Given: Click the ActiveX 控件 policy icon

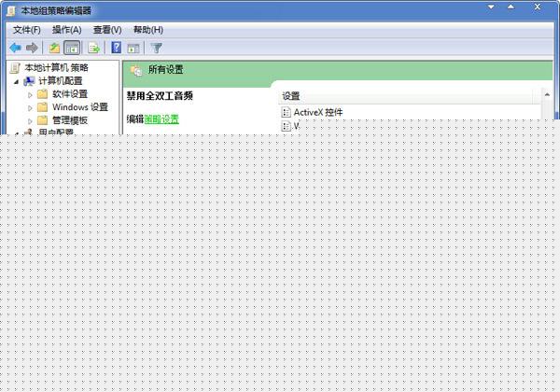Looking at the screenshot, I should pyautogui.click(x=286, y=112).
